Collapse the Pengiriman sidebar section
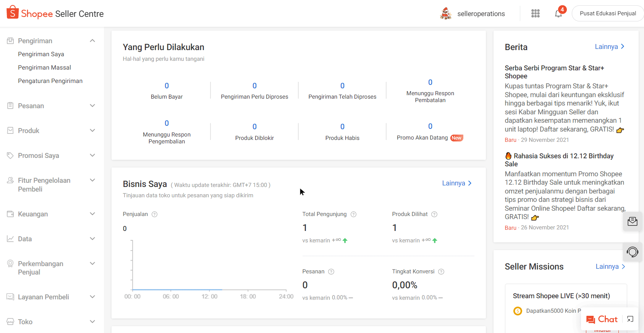Image resolution: width=644 pixels, height=333 pixels. 92,41
